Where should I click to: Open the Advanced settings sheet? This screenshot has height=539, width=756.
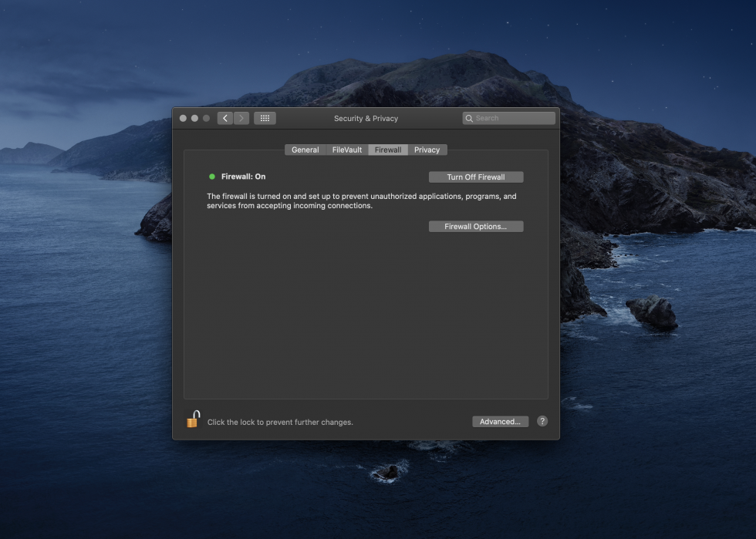click(500, 422)
